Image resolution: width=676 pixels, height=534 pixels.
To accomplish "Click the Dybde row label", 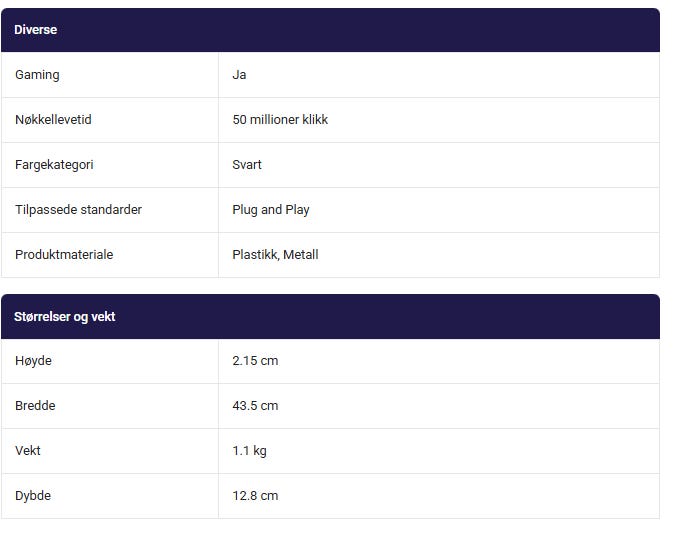I will [x=33, y=496].
